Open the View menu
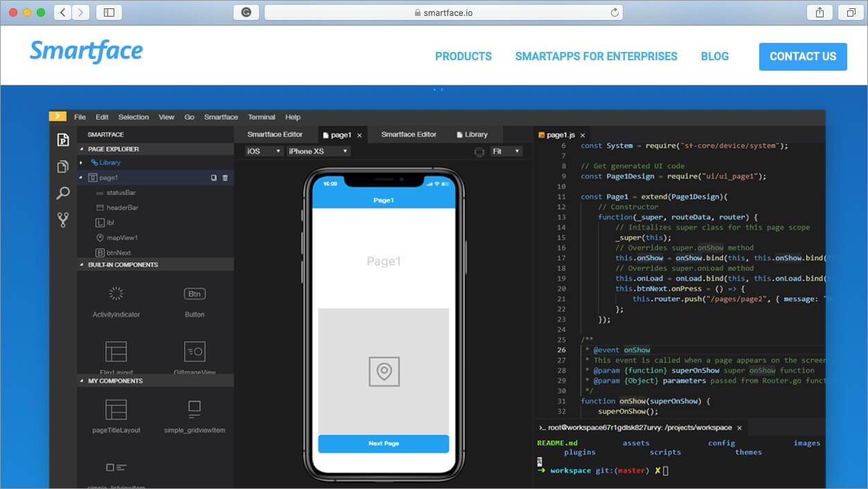 point(166,117)
